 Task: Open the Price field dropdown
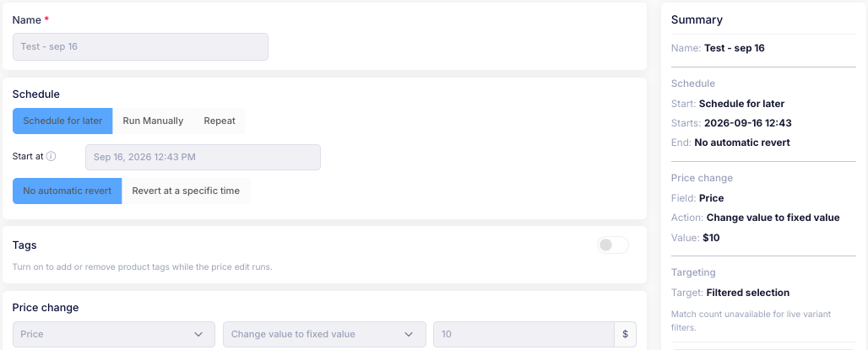click(x=113, y=335)
